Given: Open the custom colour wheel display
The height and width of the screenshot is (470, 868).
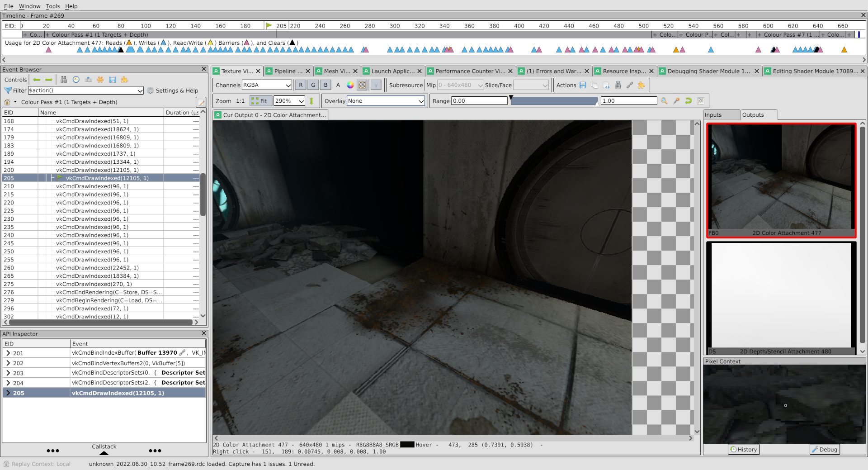Looking at the screenshot, I should coord(350,85).
